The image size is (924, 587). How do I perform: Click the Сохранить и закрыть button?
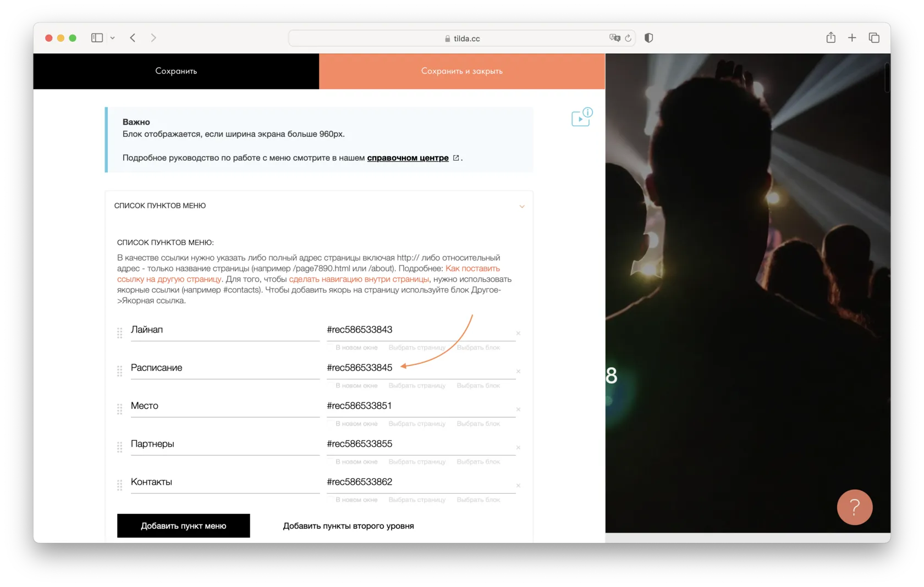[x=462, y=71]
